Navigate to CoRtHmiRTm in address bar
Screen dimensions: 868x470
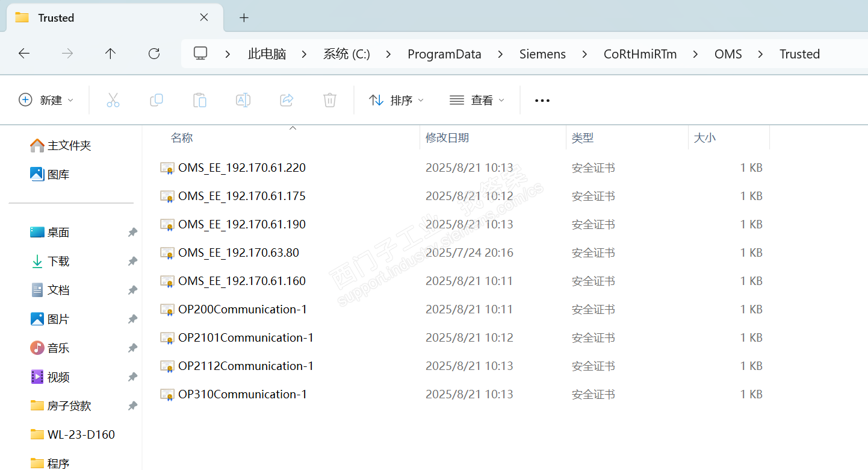click(x=640, y=54)
